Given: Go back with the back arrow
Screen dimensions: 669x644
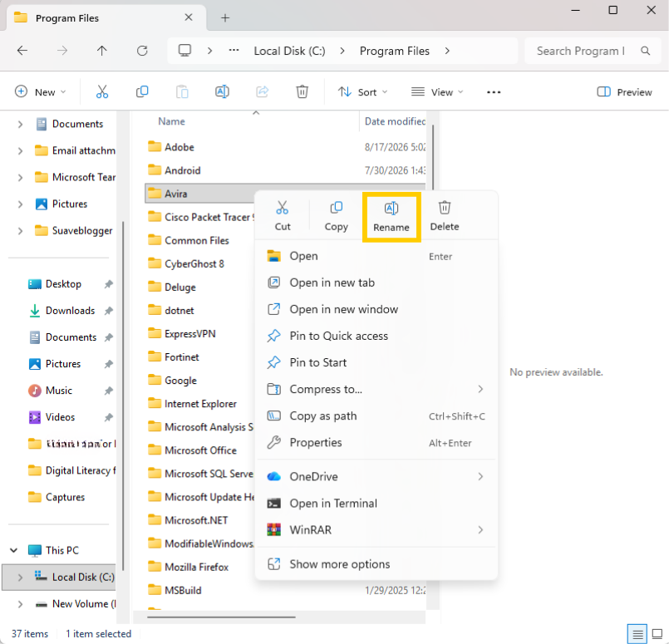Looking at the screenshot, I should tap(22, 51).
